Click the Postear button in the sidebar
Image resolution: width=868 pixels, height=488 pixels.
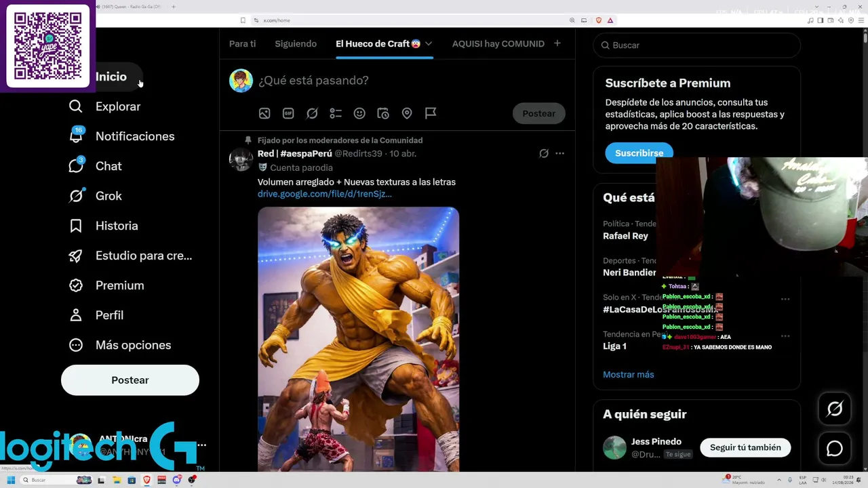[130, 380]
